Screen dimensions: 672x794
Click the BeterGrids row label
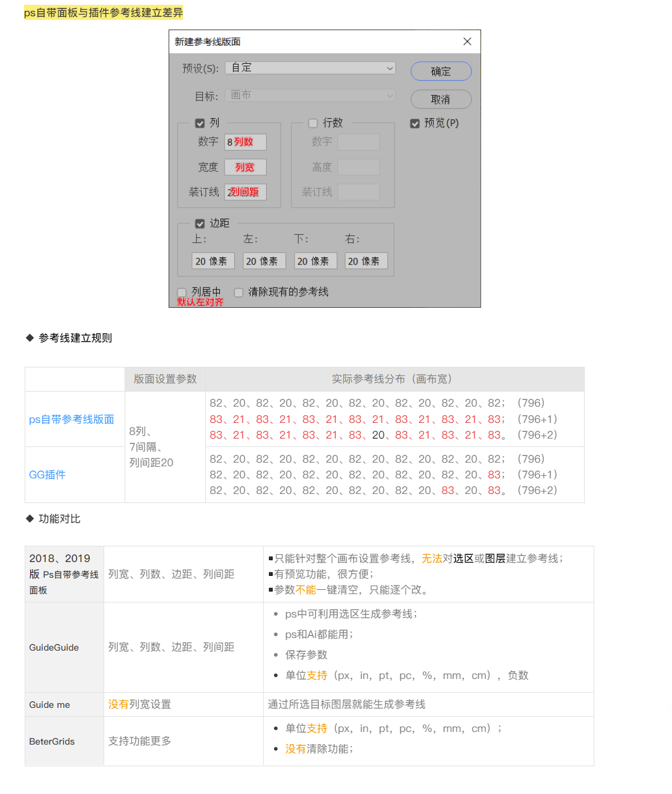52,742
